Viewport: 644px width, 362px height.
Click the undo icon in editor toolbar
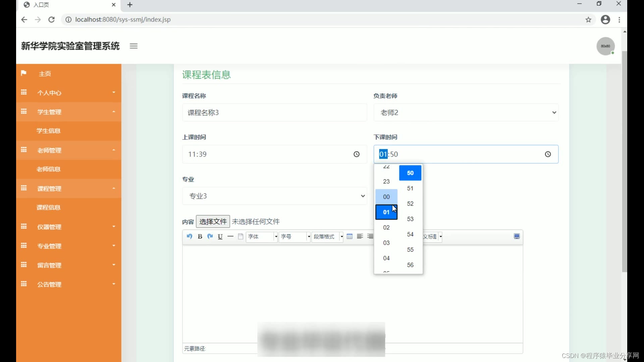190,236
